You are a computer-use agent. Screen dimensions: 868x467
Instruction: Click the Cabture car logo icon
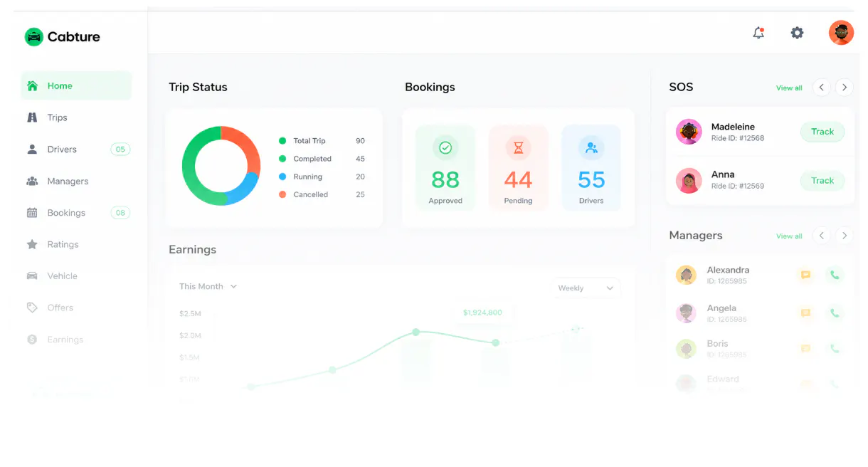(33, 37)
